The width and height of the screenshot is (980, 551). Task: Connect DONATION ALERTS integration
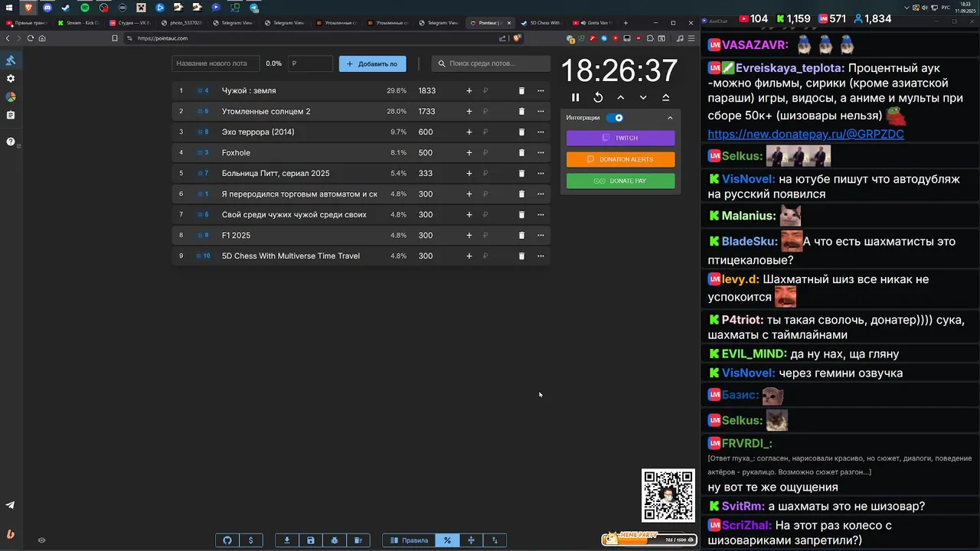coord(620,159)
